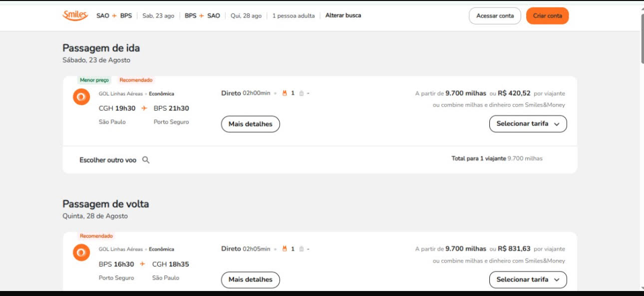Click carry-on baggage icon on outbound flight
Screen dimensions: 644x296
coord(285,93)
